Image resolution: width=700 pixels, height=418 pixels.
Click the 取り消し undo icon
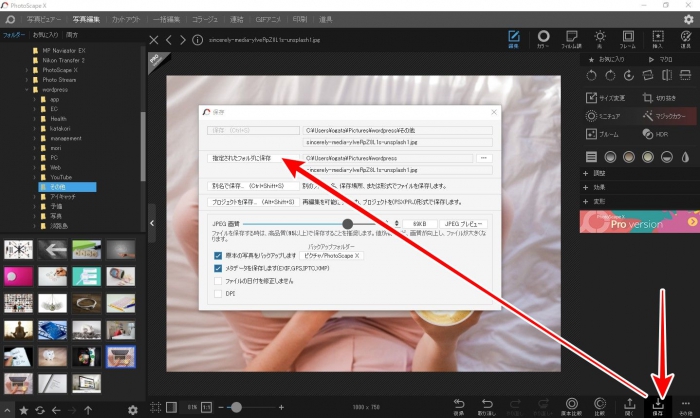(487, 406)
